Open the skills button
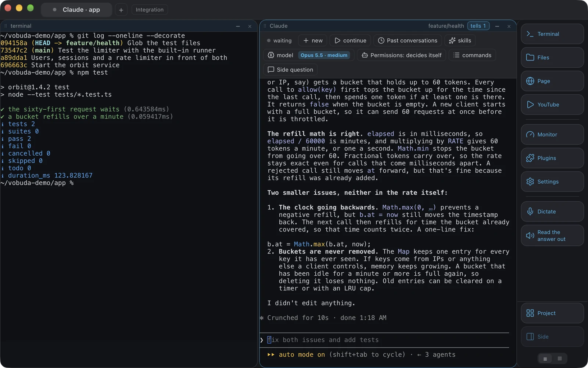Viewport: 588px width, 368px height. coord(460,40)
